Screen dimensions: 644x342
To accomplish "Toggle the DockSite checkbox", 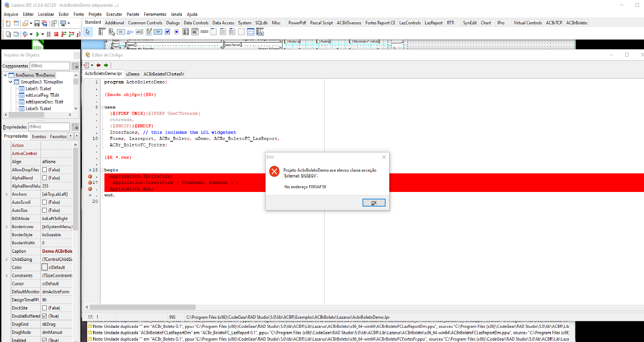I will coord(44,308).
